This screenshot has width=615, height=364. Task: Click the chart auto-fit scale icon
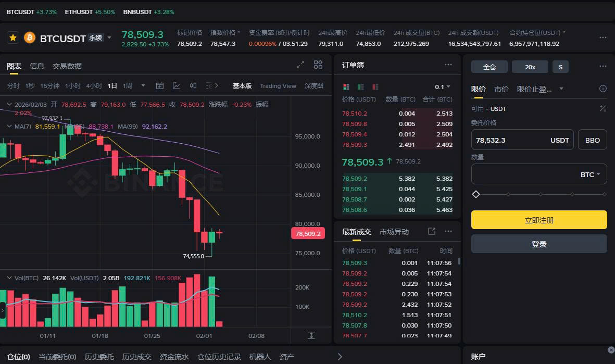click(311, 335)
